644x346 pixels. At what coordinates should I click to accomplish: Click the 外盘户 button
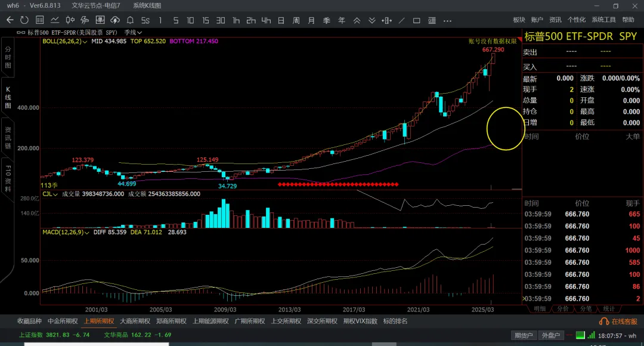550,335
